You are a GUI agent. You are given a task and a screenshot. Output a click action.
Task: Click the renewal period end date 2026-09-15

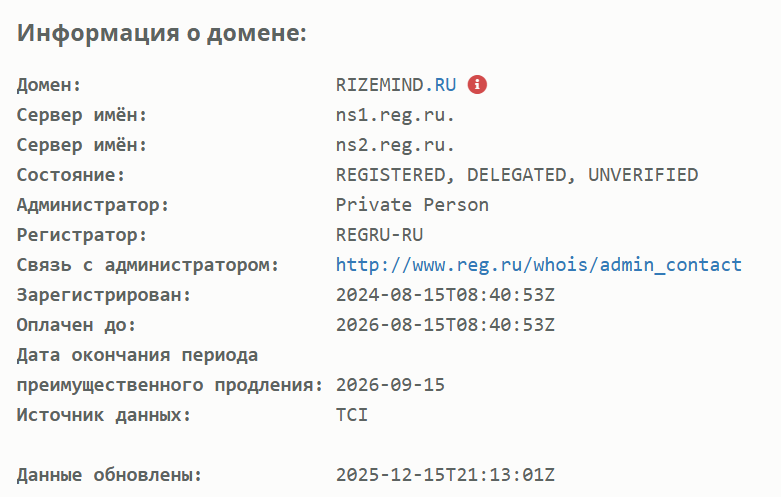(x=390, y=385)
